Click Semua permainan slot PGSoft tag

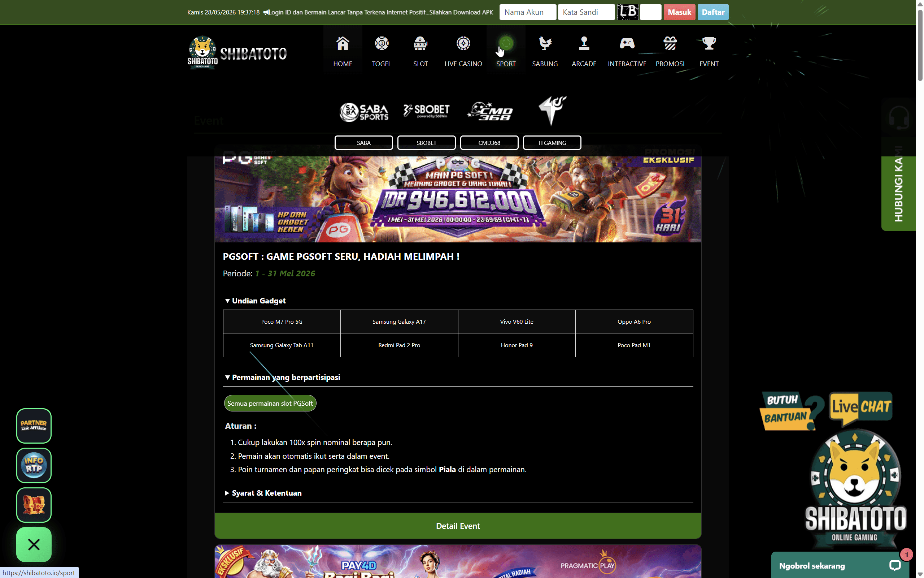(x=270, y=403)
